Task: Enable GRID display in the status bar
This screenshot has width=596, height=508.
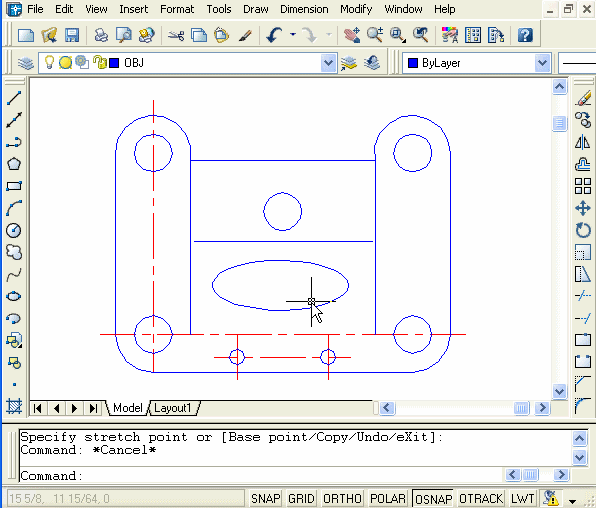Action: tap(301, 498)
